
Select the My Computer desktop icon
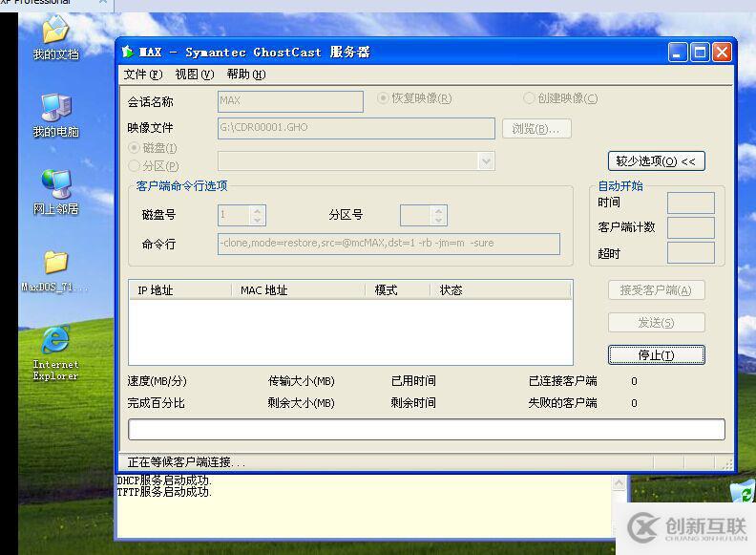point(55,116)
